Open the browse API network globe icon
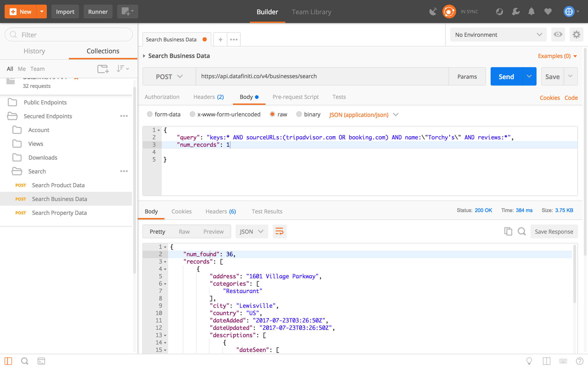Viewport: 588px width, 368px height. click(499, 11)
